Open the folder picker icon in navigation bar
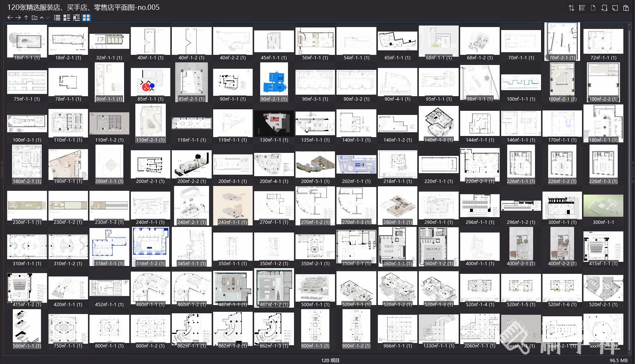Viewport: 635px width, 364px height. (x=35, y=18)
